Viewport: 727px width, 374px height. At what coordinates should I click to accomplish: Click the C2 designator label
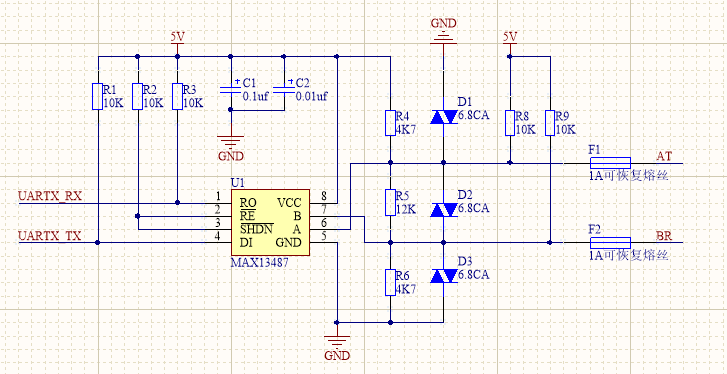coord(302,83)
